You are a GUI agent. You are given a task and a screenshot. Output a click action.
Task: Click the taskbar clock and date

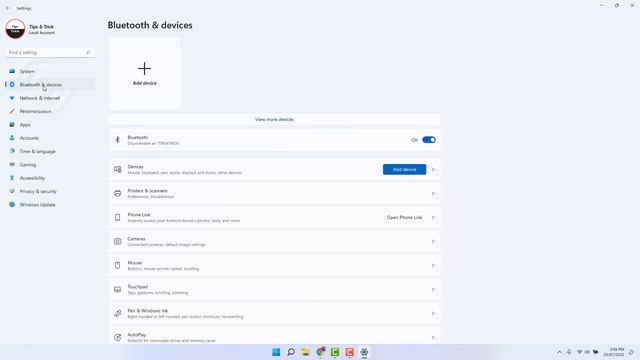614,352
